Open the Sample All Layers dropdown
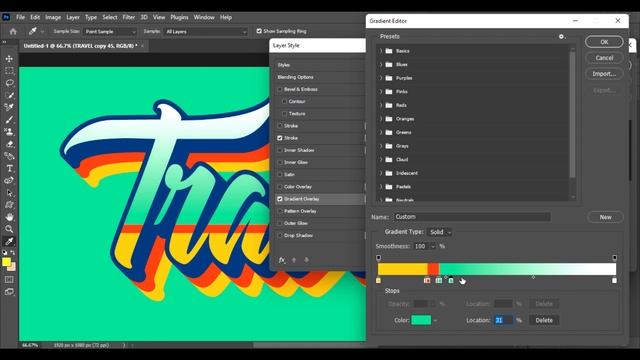 [x=206, y=31]
